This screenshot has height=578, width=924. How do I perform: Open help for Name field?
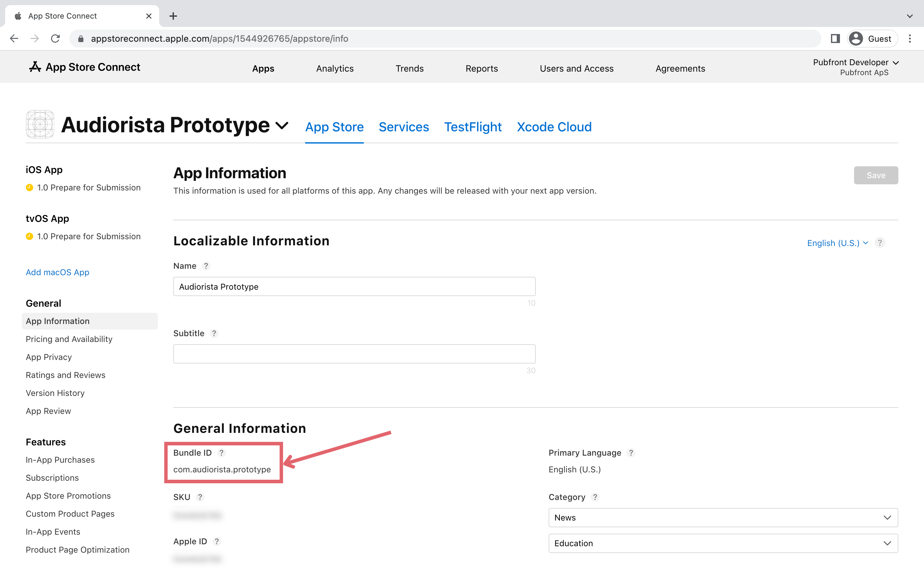pos(206,266)
